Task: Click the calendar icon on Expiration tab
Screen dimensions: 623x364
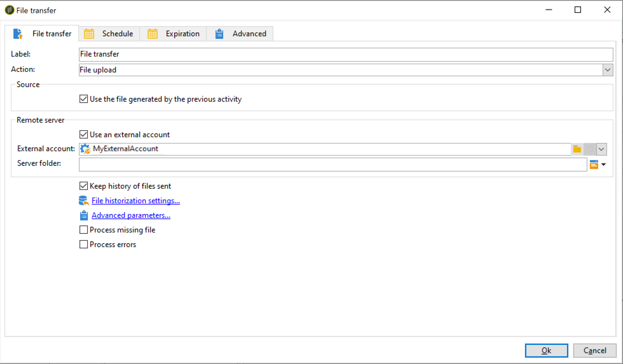Action: [x=153, y=34]
